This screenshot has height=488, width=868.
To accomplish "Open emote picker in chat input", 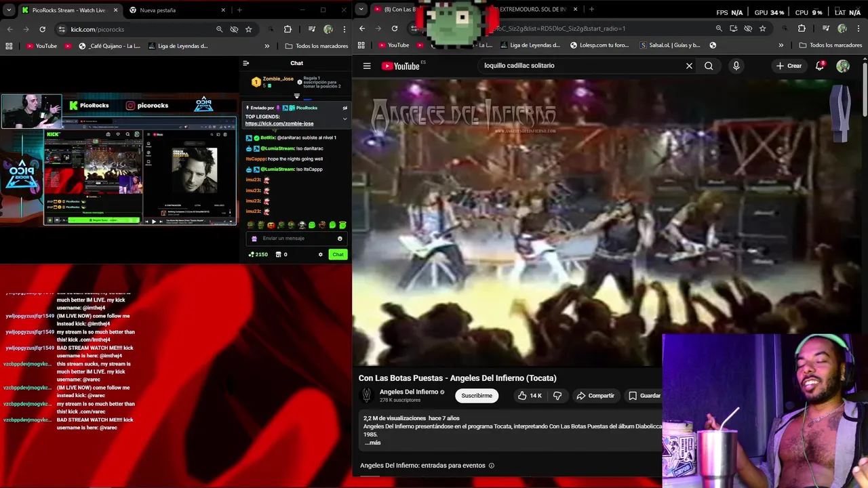I will tap(340, 239).
